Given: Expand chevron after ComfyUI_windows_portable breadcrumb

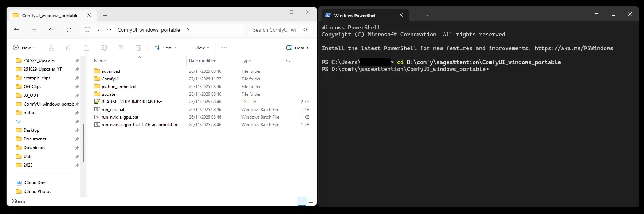Looking at the screenshot, I should (x=188, y=30).
